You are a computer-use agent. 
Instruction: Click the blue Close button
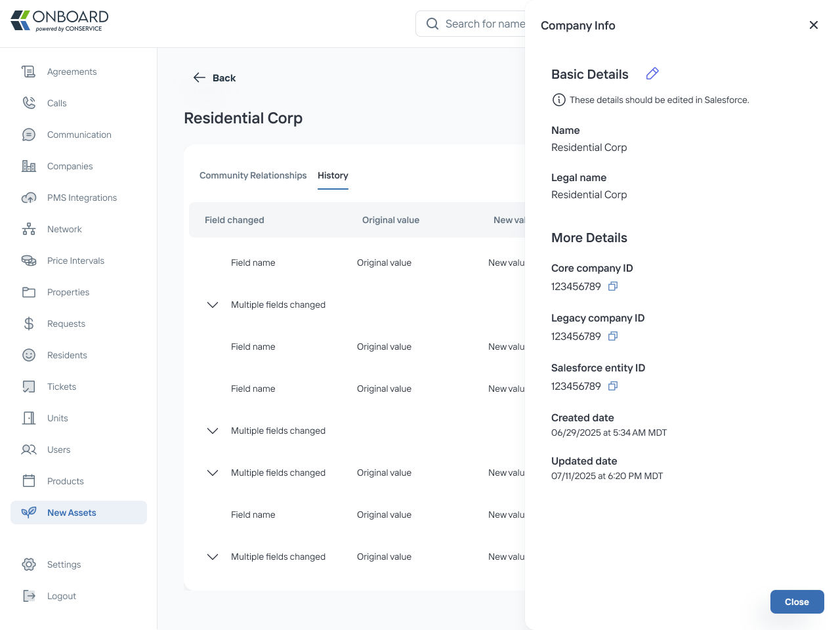(797, 602)
